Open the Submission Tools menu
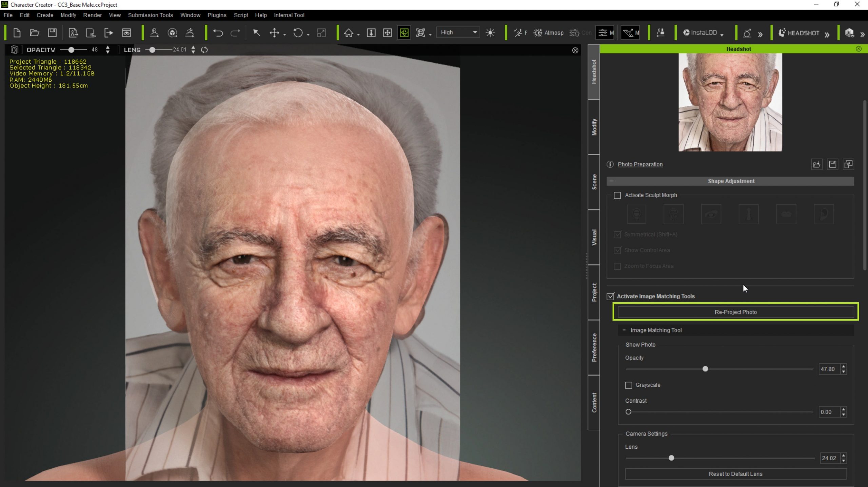This screenshot has height=487, width=868. (x=151, y=15)
